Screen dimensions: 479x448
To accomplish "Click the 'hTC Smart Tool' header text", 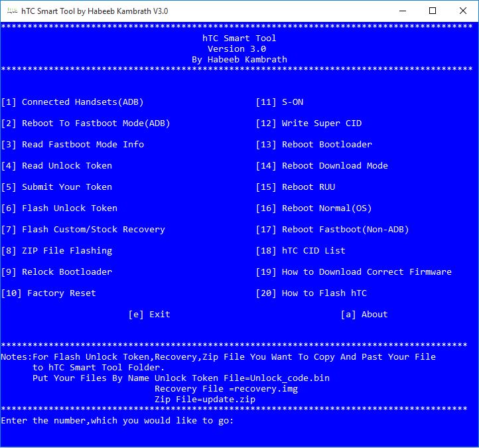I will 239,38.
